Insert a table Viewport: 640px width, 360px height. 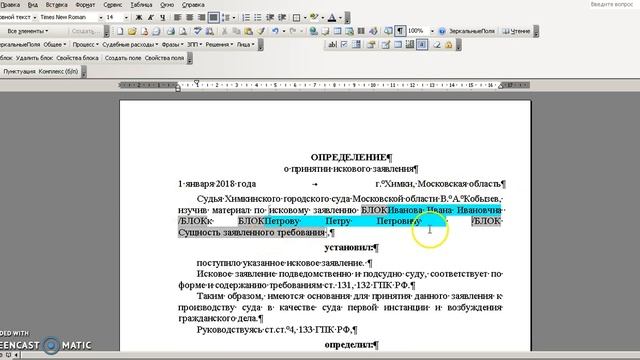[338, 31]
